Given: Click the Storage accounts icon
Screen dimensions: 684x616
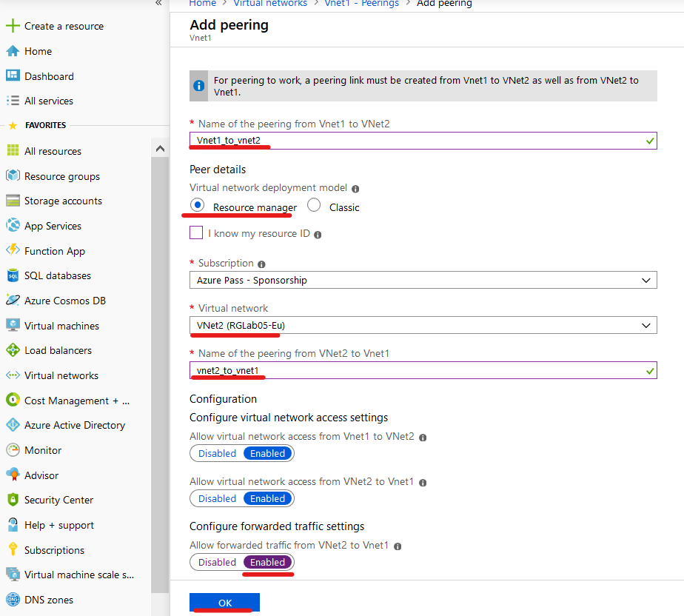Looking at the screenshot, I should 13,201.
